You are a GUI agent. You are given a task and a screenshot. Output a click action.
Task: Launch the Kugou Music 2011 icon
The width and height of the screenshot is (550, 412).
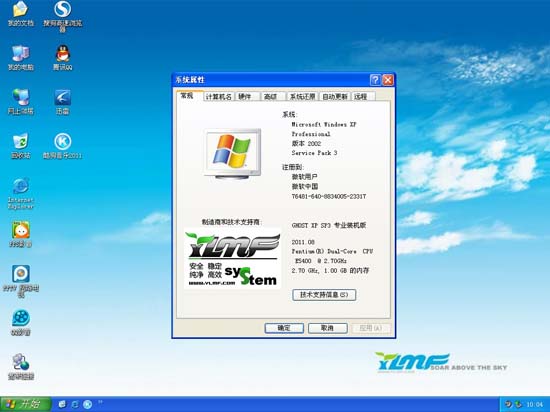(x=63, y=146)
